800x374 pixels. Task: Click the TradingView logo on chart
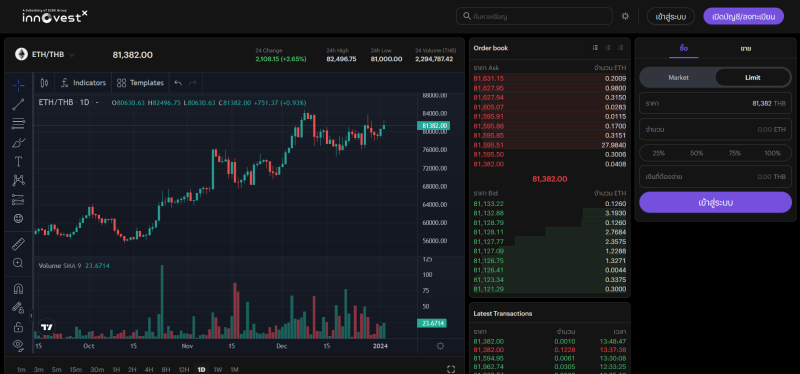(x=47, y=328)
